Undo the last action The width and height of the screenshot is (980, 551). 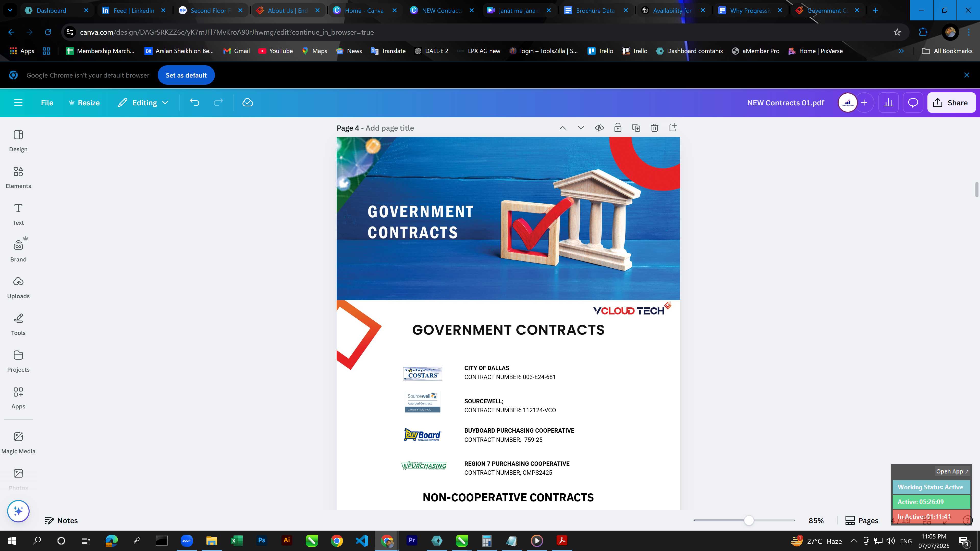pos(194,103)
